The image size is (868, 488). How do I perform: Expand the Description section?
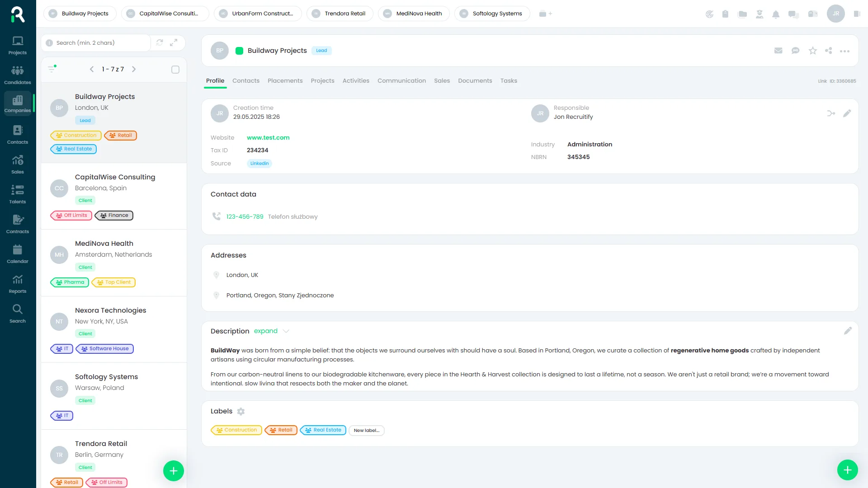[x=265, y=331]
